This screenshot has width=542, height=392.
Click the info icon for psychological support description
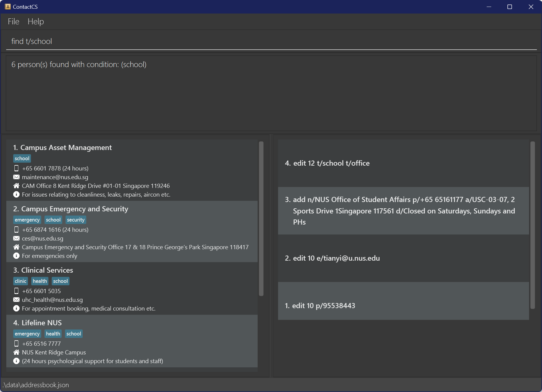point(17,361)
